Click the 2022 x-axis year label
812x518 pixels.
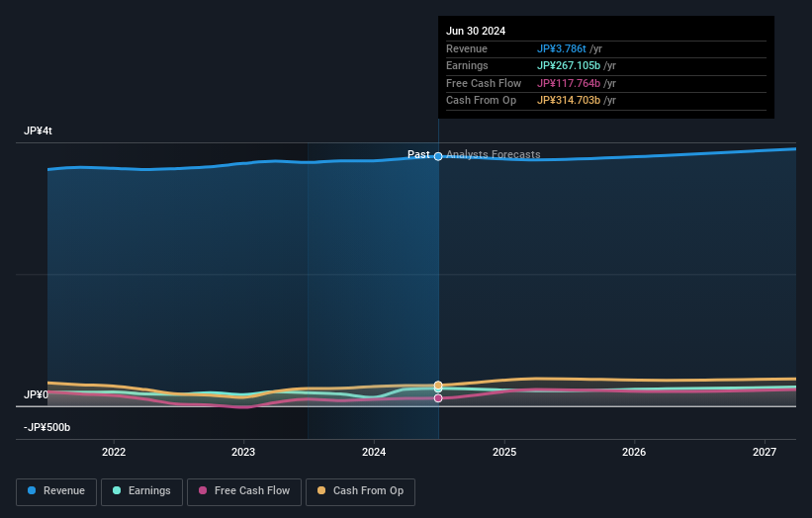tap(114, 452)
